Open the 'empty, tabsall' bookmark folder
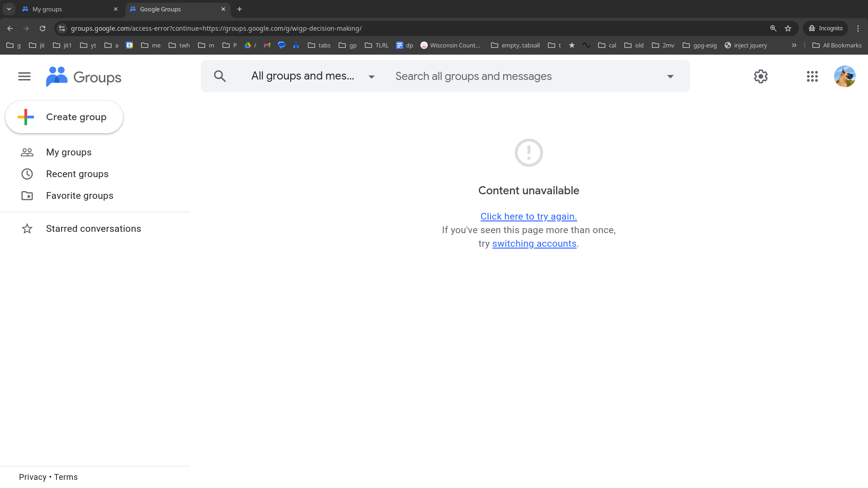This screenshot has width=868, height=488. pos(515,45)
